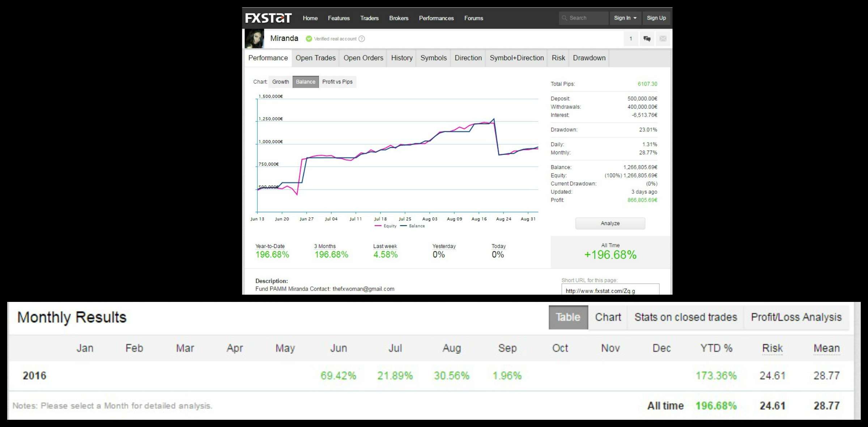Expand the Sign In dropdown
The height and width of the screenshot is (427, 868).
(625, 18)
